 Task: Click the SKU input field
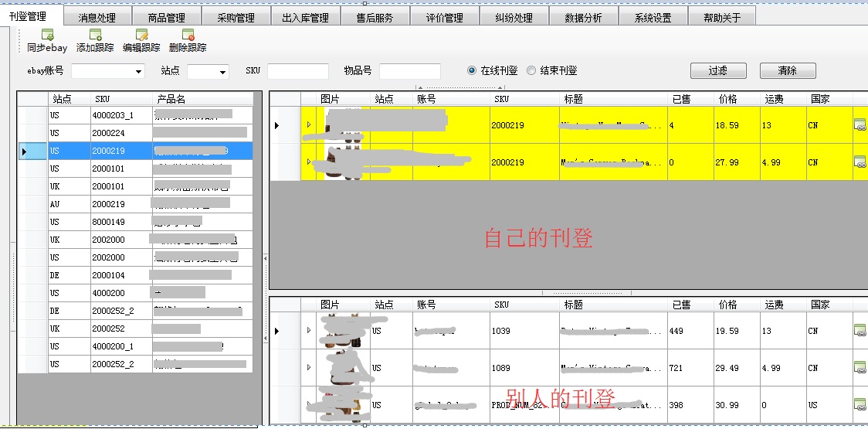[x=297, y=71]
